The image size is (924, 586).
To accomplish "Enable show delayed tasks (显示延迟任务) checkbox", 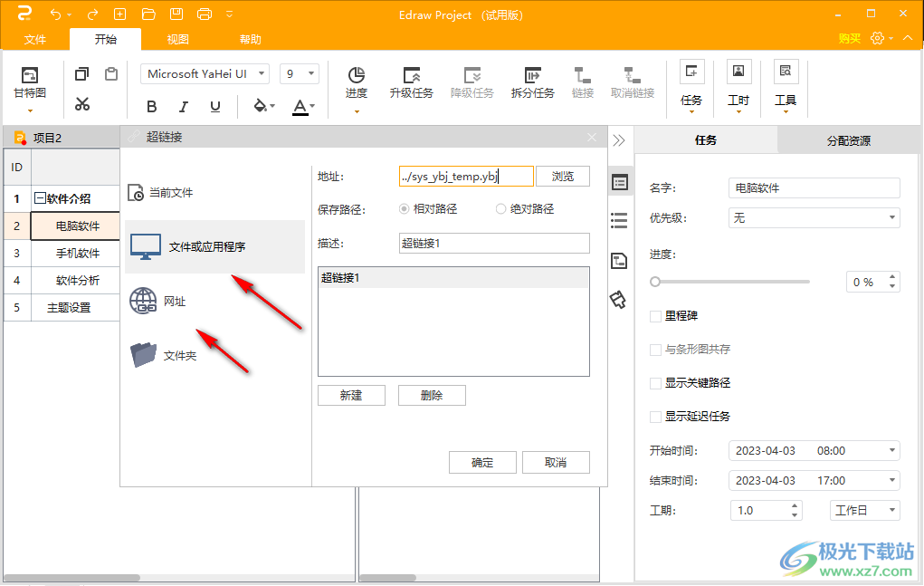I will (655, 418).
